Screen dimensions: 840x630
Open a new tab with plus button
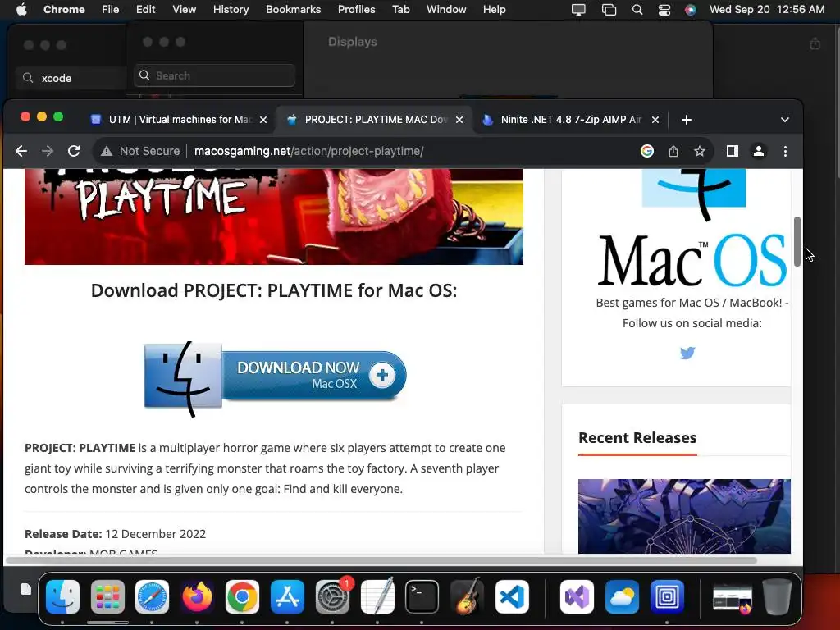coord(687,120)
